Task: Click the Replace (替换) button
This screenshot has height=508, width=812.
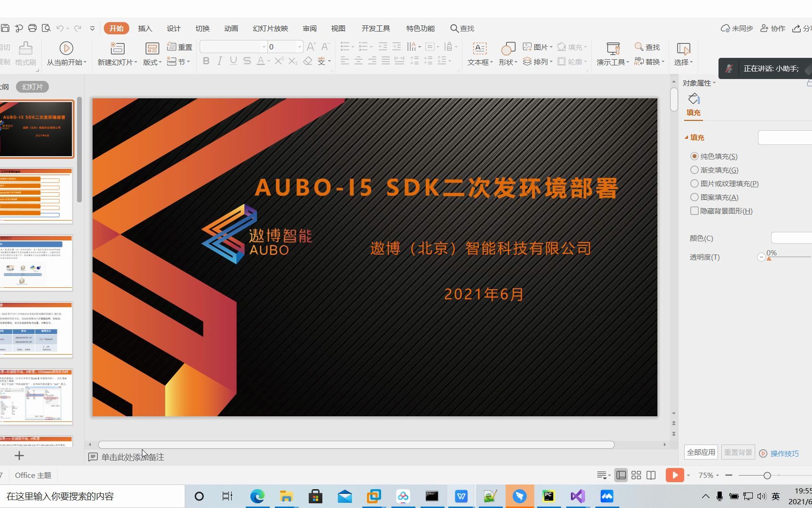Action: (x=649, y=62)
